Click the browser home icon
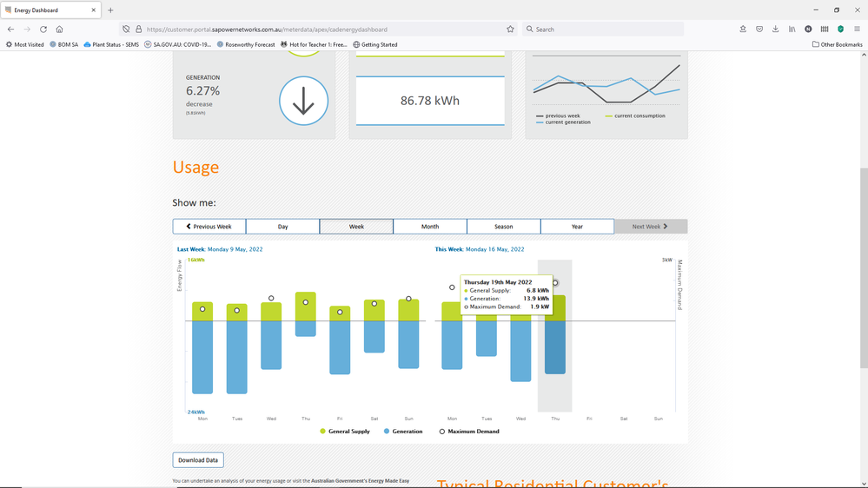The width and height of the screenshot is (868, 488). (59, 30)
